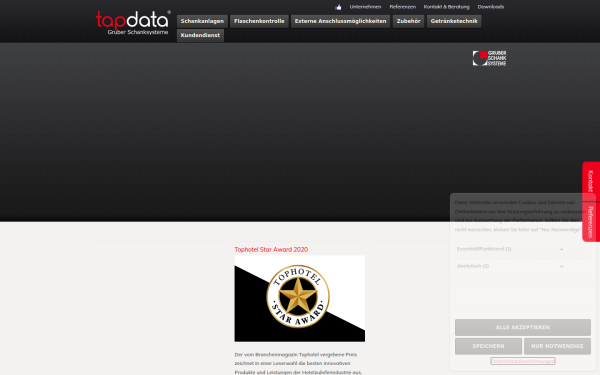Open the Kundendienst menu
This screenshot has width=600, height=375.
click(x=200, y=35)
